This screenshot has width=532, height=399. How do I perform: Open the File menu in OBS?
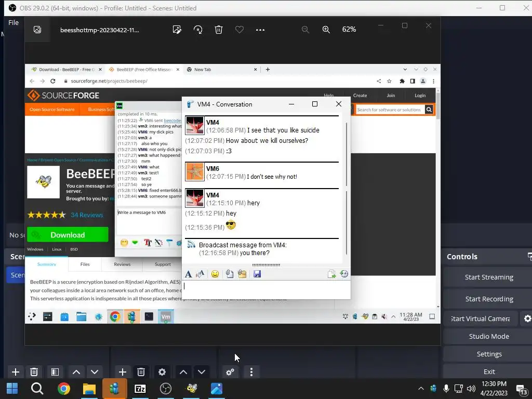(14, 22)
